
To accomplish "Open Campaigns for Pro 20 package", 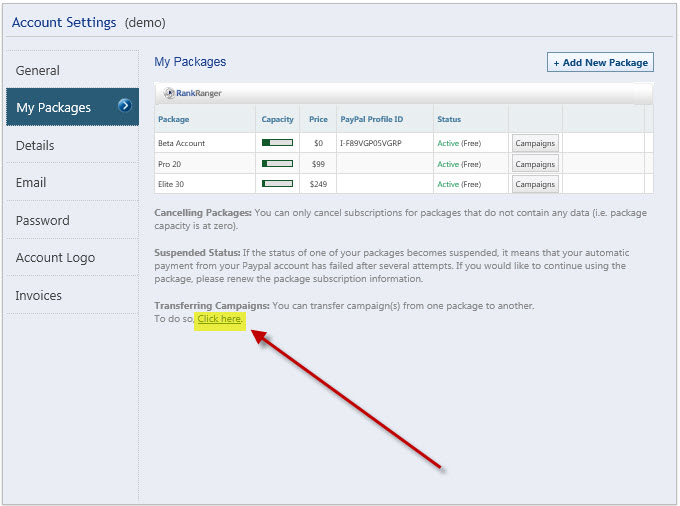I will [x=535, y=164].
